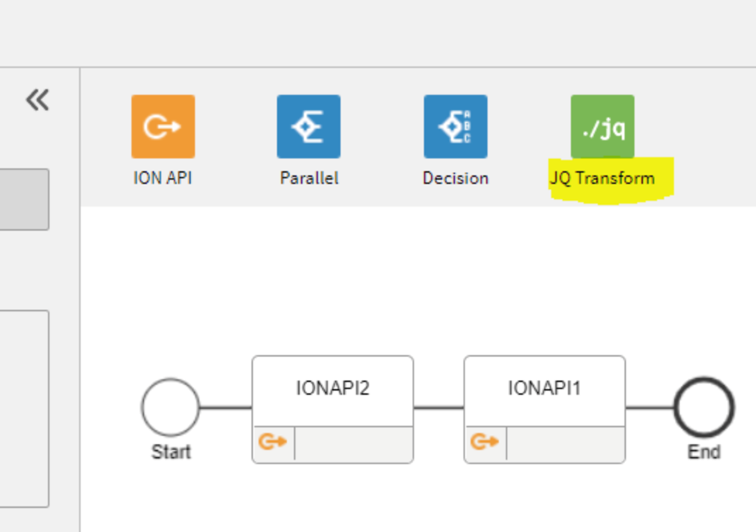This screenshot has height=532, width=756.
Task: Click the small ION API icon in IONAPI2
Action: click(x=273, y=442)
